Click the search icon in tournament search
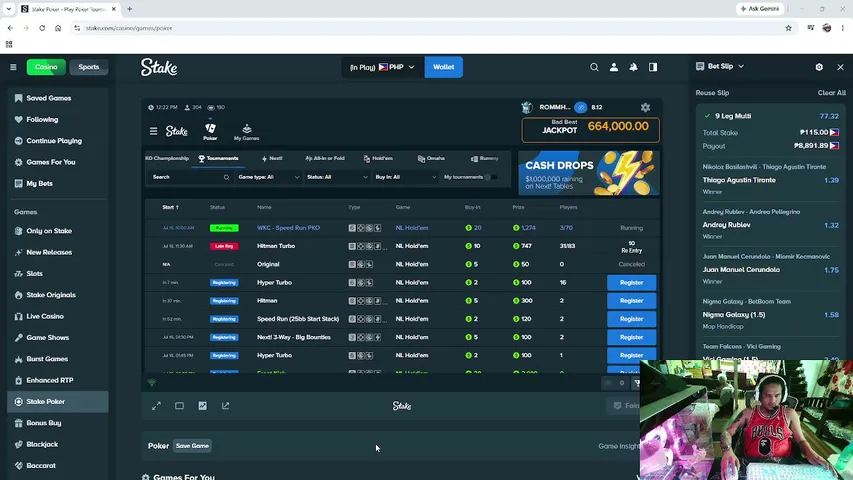Image resolution: width=853 pixels, height=480 pixels. [226, 177]
